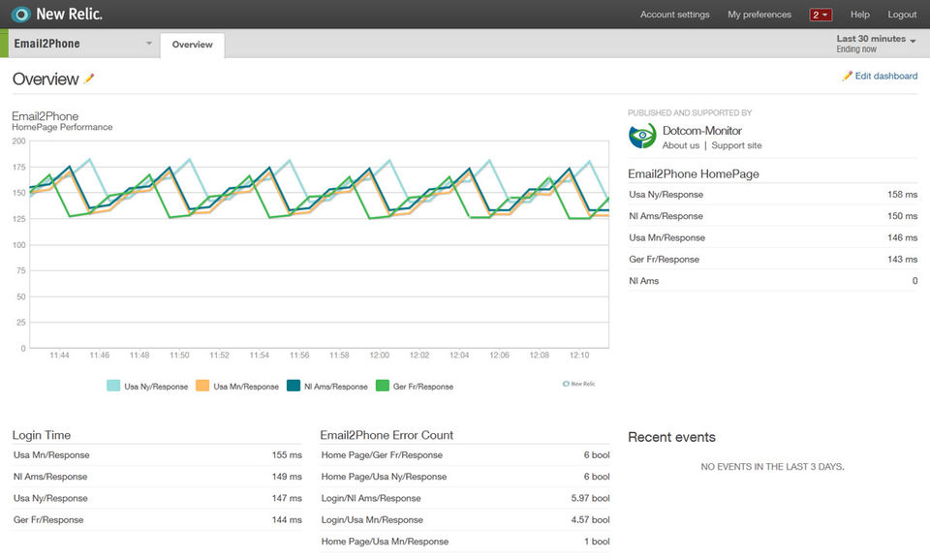930x560 pixels.
Task: Click the small New Relic chart watermark
Action: [579, 384]
